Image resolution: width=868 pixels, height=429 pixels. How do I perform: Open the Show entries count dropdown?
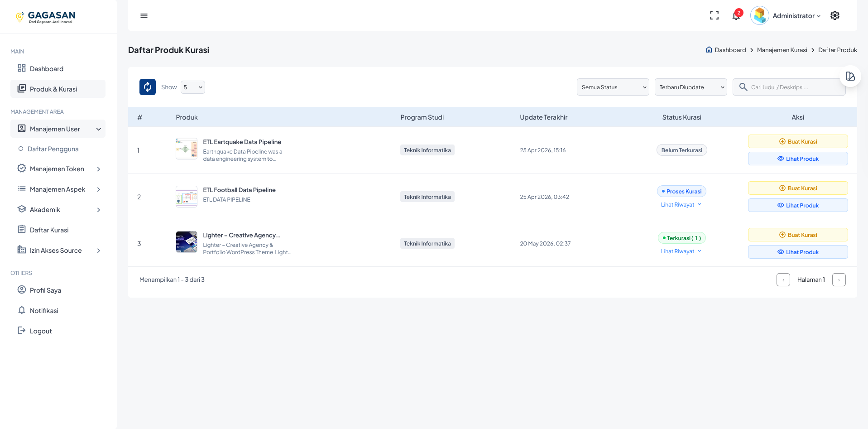193,87
